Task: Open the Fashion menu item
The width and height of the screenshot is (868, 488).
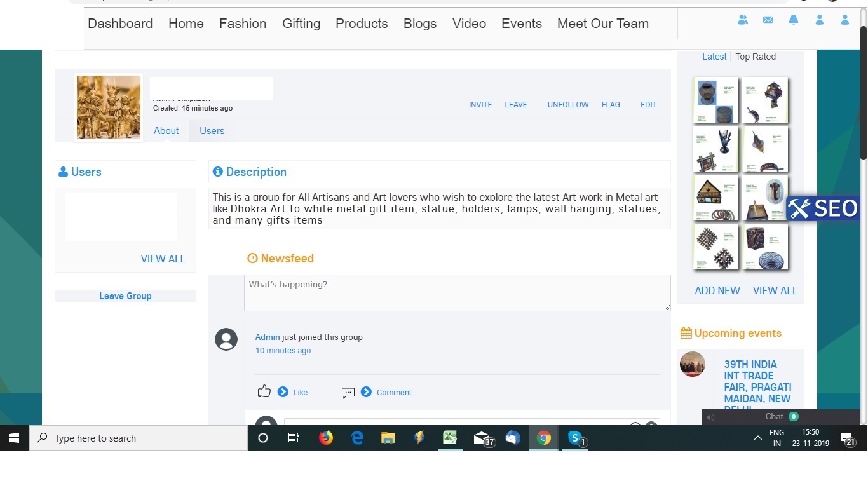Action: tap(243, 24)
